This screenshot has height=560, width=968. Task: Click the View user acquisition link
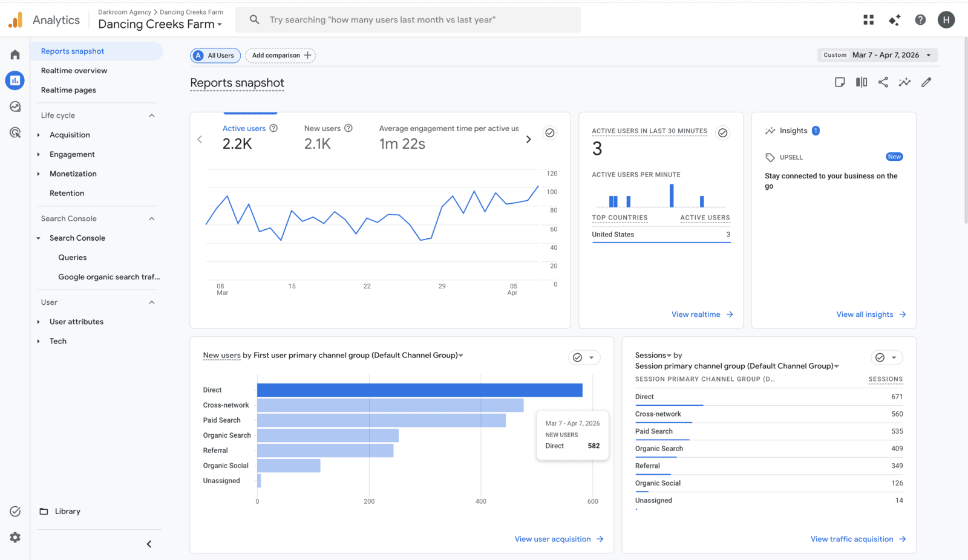click(559, 539)
